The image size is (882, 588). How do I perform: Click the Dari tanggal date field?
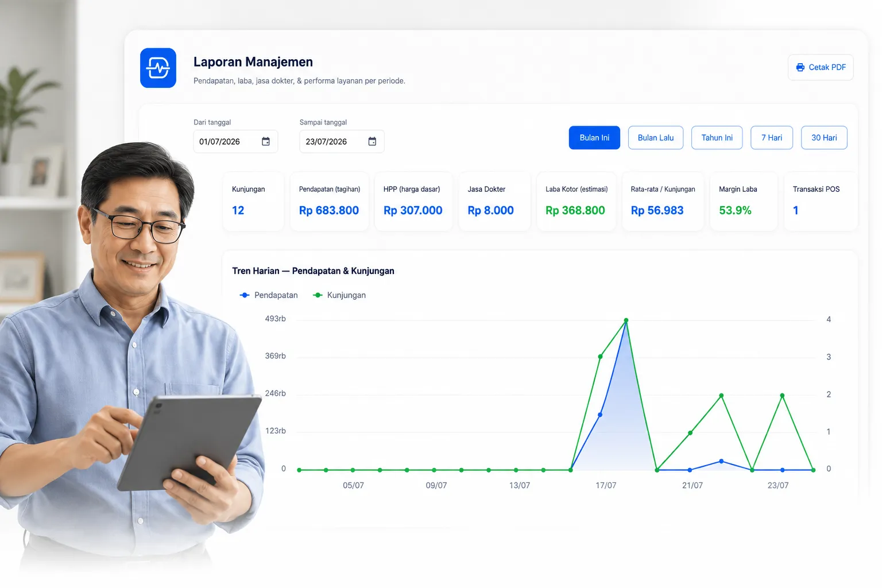click(235, 141)
